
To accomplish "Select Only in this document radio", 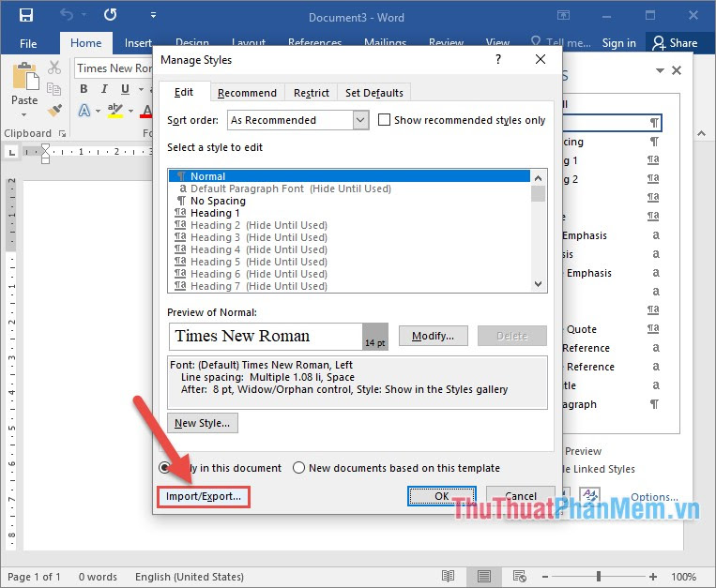I will (164, 468).
